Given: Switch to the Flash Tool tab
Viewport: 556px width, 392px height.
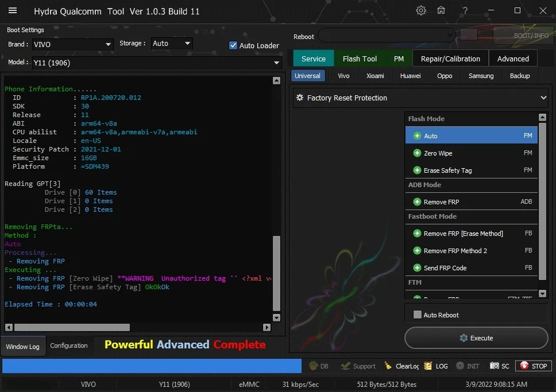Looking at the screenshot, I should point(360,59).
